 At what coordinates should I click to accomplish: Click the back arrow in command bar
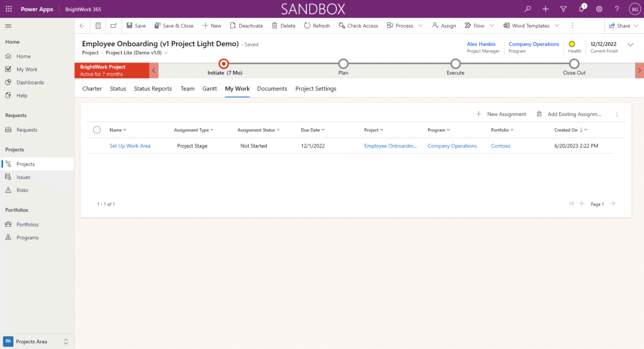click(83, 26)
